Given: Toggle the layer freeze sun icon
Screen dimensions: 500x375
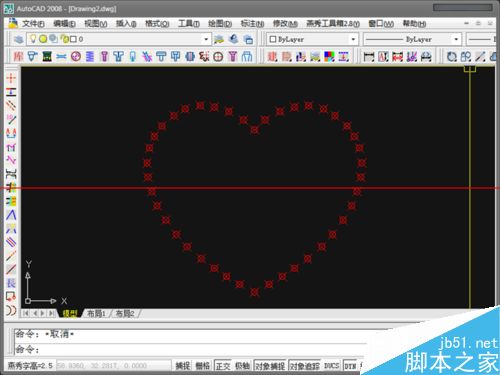Looking at the screenshot, I should (x=43, y=39).
